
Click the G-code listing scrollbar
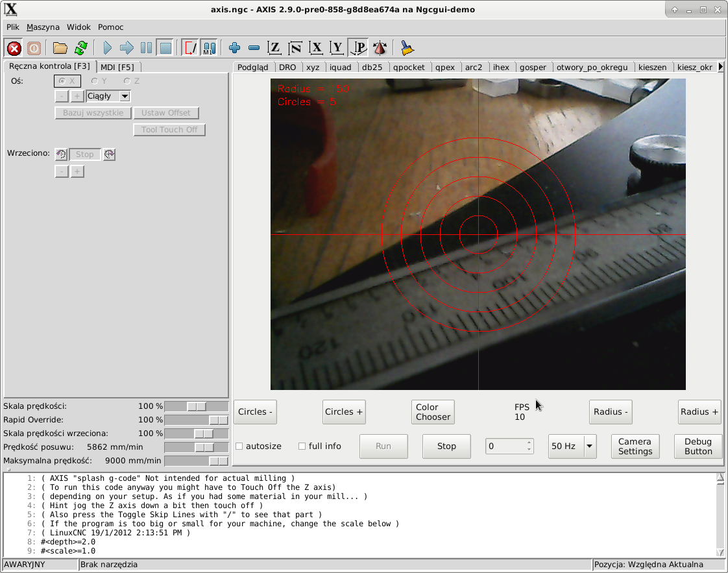[x=720, y=515]
